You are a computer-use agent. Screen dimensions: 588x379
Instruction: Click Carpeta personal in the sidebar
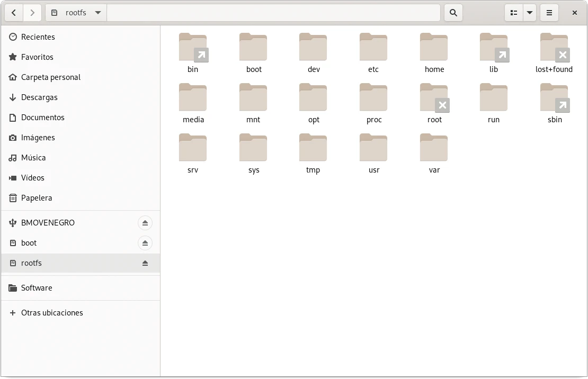tap(51, 77)
